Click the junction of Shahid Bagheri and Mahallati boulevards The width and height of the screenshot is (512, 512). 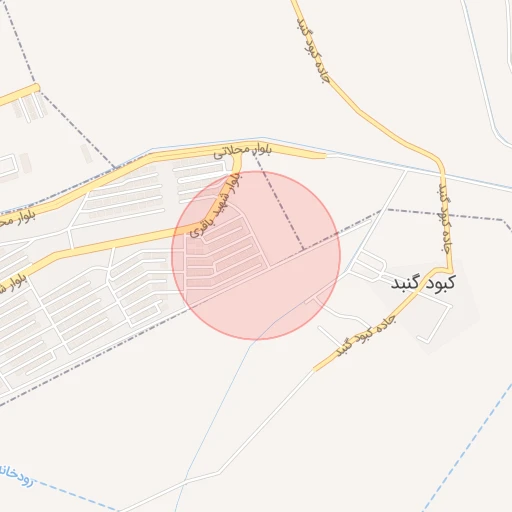[237, 157]
